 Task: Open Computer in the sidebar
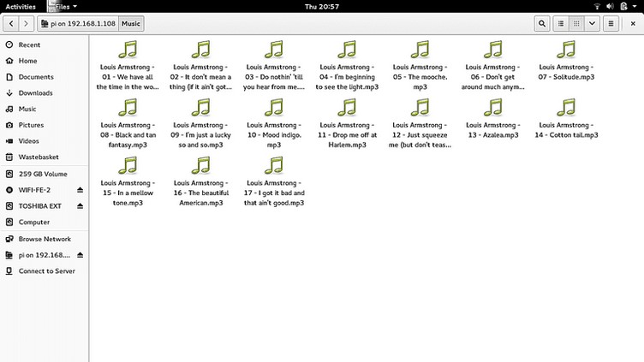point(44,222)
